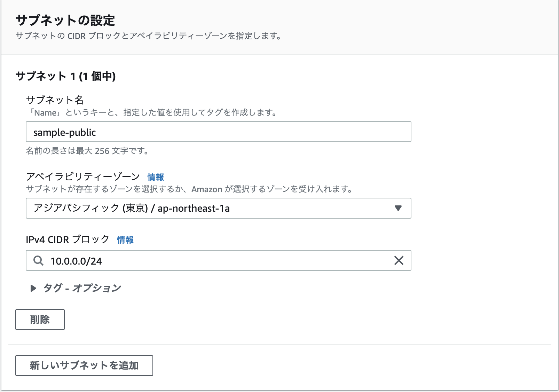Open the 情報 link next to アベイラビリティーゾーン
The height and width of the screenshot is (392, 559).
[x=156, y=177]
